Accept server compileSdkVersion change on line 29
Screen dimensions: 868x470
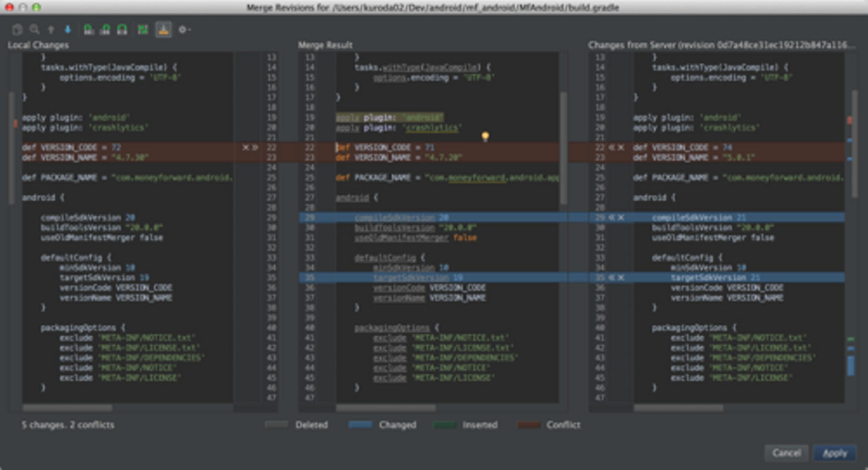click(611, 217)
